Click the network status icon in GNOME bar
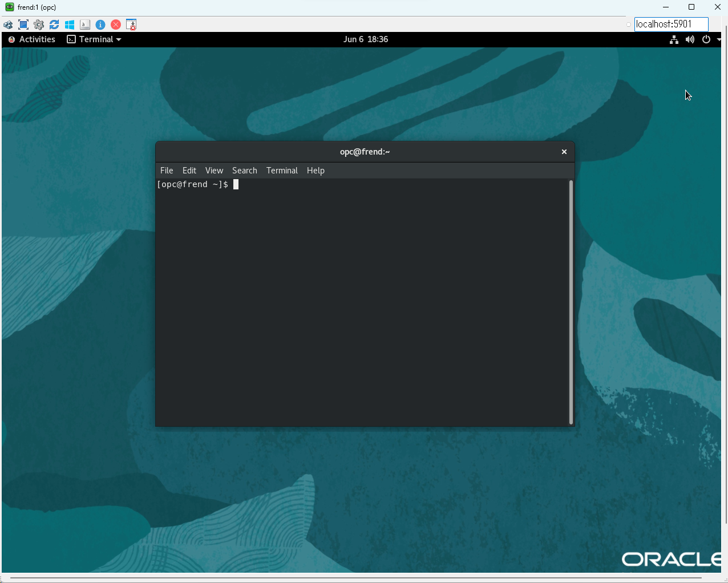 (x=674, y=39)
